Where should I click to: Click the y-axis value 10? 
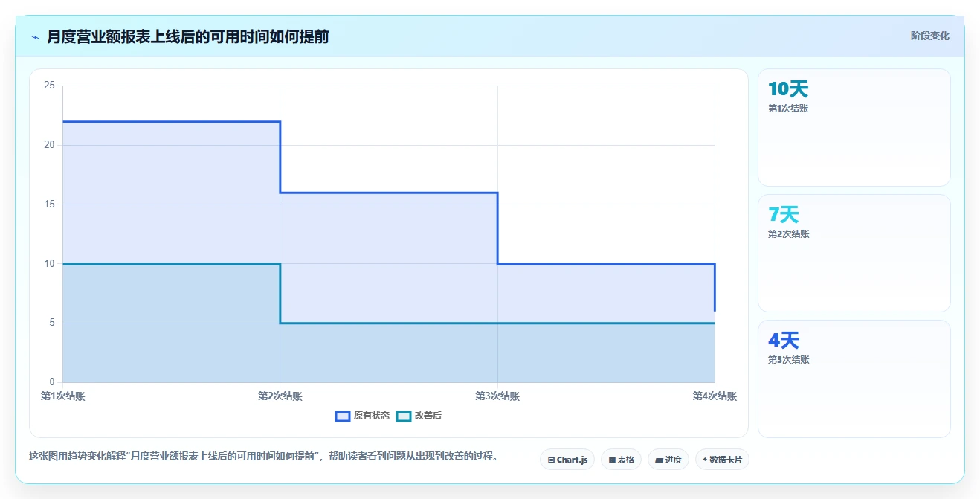point(50,264)
